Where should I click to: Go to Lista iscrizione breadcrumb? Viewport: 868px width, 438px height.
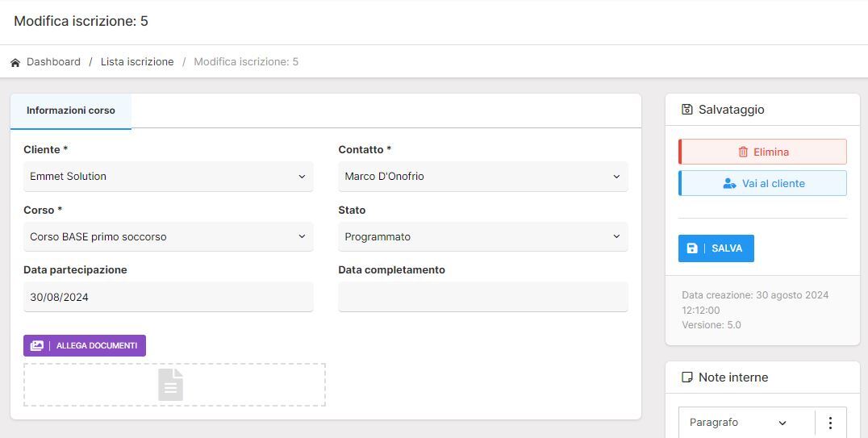tap(137, 62)
